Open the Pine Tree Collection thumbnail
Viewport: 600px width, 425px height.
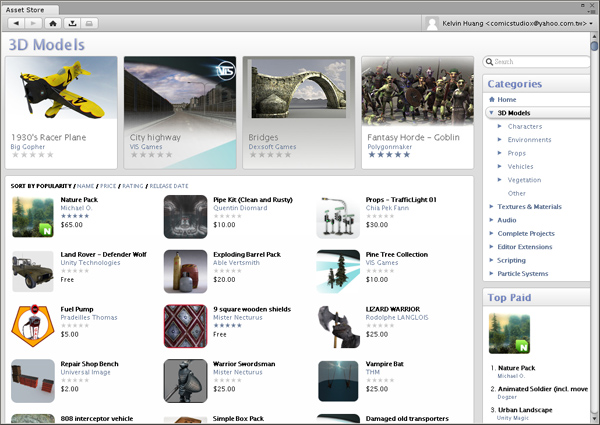(x=338, y=272)
